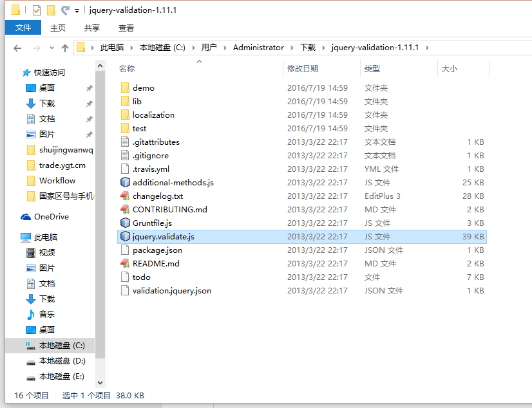The width and height of the screenshot is (532, 408).
Task: Select the .gitignore file icon
Action: tap(125, 156)
